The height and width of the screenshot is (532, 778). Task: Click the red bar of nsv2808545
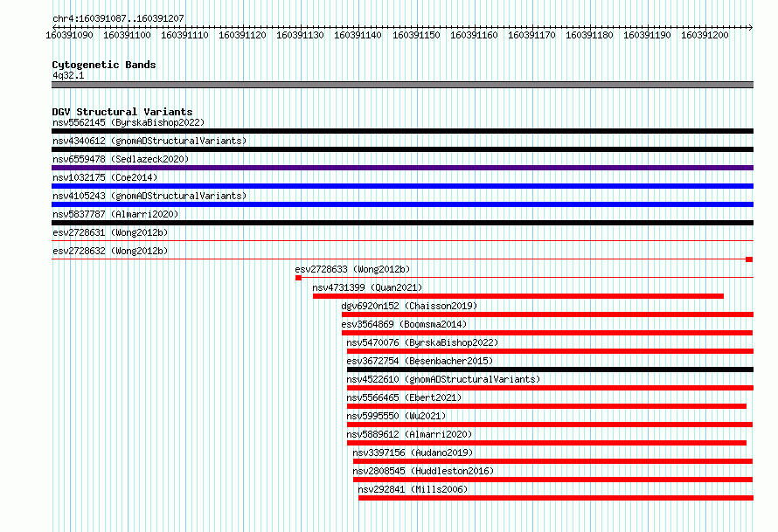(x=552, y=480)
